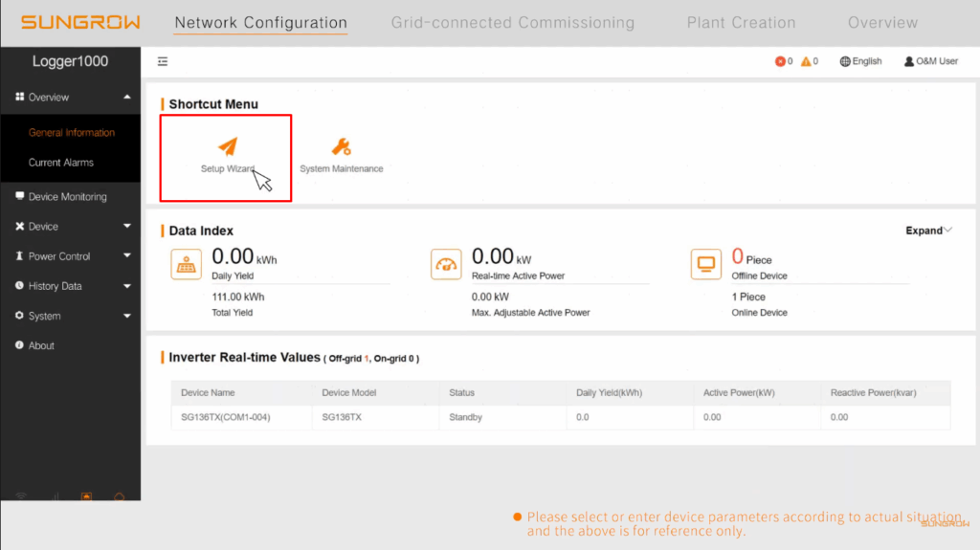Open the Setup Wizard paper plane icon
Screen dimensions: 980x550
(x=227, y=146)
